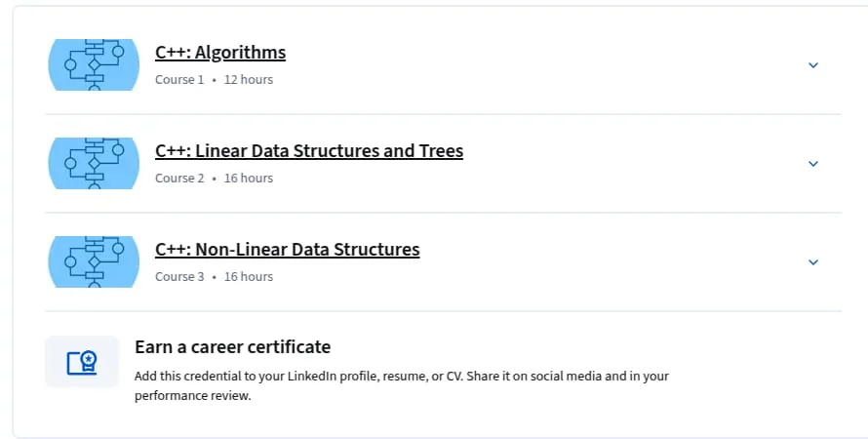Click the Course 1 label text
The image size is (868, 439).
click(179, 80)
